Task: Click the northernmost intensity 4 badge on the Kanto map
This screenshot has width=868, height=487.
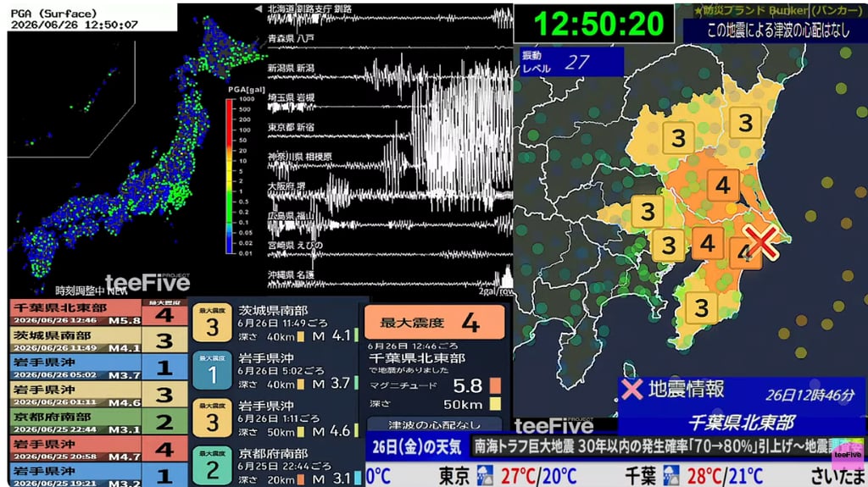Action: click(x=722, y=185)
